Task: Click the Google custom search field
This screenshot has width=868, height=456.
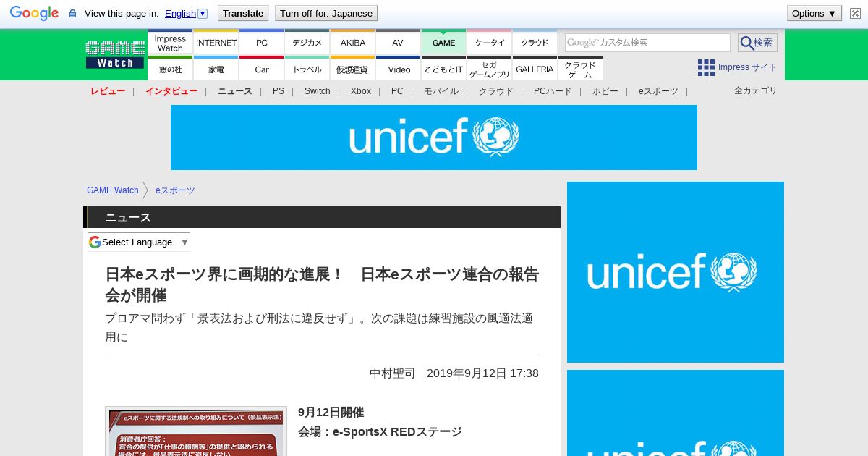Action: [x=647, y=43]
